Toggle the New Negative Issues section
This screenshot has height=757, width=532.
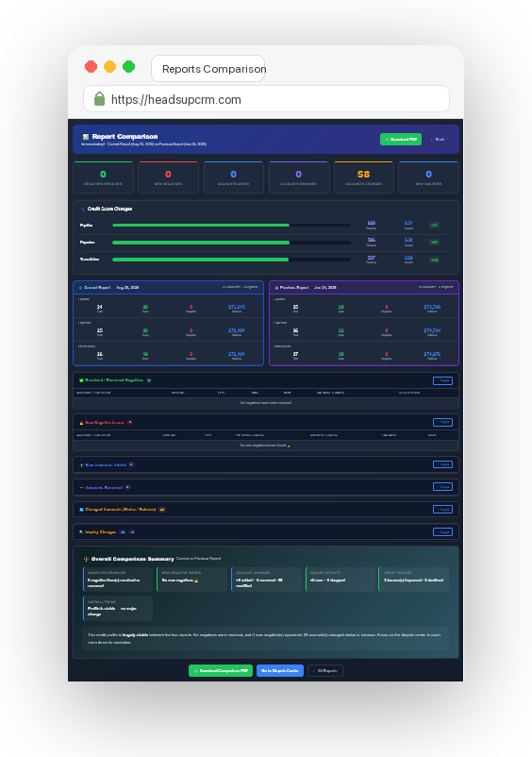pos(442,422)
